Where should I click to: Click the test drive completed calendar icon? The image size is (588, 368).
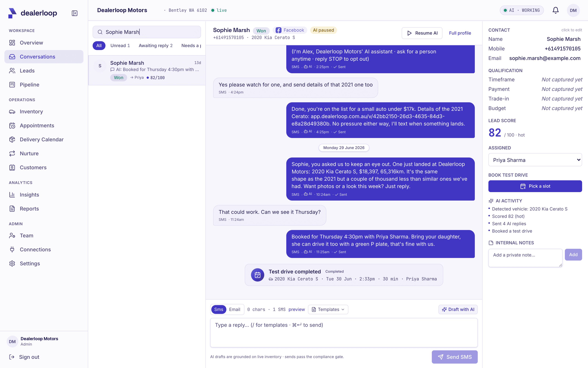(257, 275)
